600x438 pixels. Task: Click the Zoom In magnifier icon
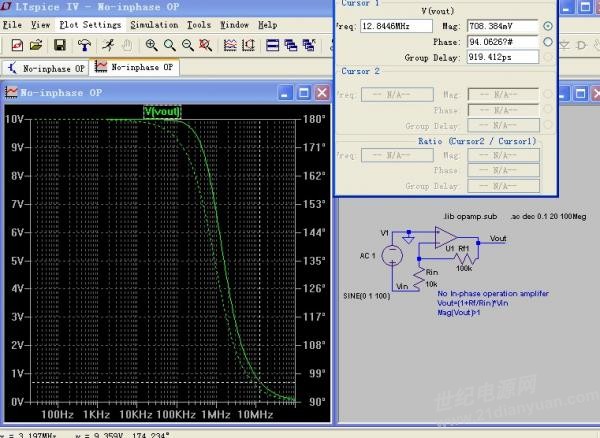point(151,45)
